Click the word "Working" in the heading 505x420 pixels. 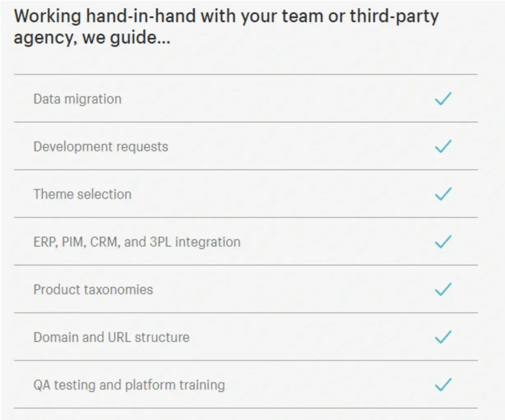point(48,16)
